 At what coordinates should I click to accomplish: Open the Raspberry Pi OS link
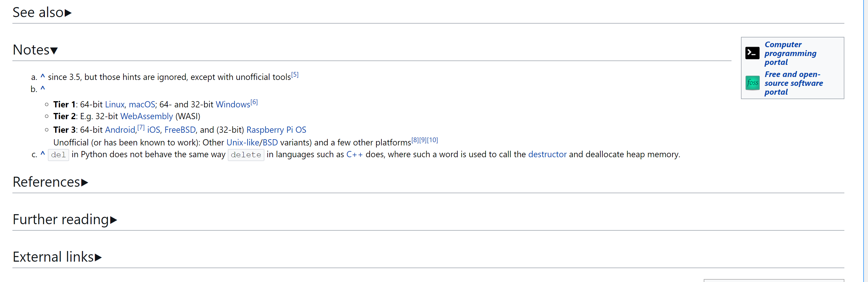click(x=276, y=130)
